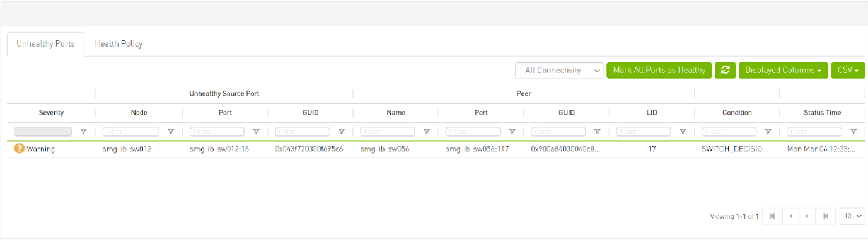Expand the Displayed Columns dropdown
868x240 pixels.
click(x=783, y=70)
